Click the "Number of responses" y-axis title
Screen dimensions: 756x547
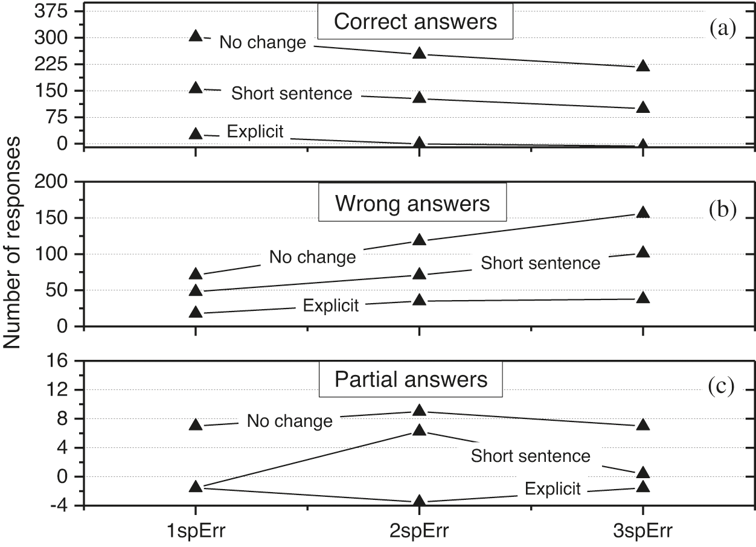pyautogui.click(x=13, y=242)
